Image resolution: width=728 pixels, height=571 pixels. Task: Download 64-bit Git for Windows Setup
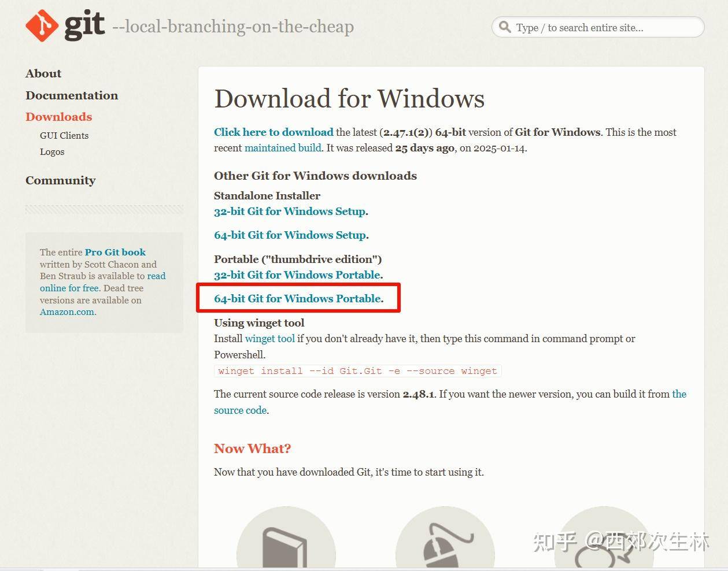(x=290, y=235)
